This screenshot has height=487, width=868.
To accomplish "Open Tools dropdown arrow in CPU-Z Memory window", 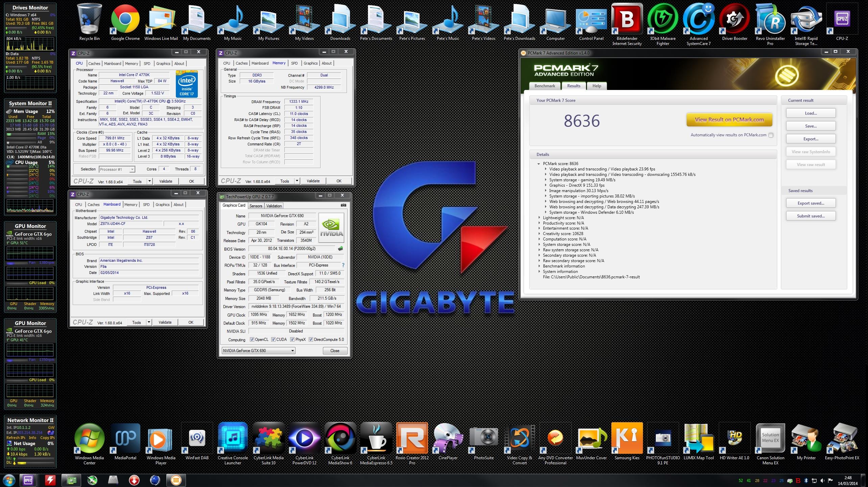I will (x=297, y=181).
